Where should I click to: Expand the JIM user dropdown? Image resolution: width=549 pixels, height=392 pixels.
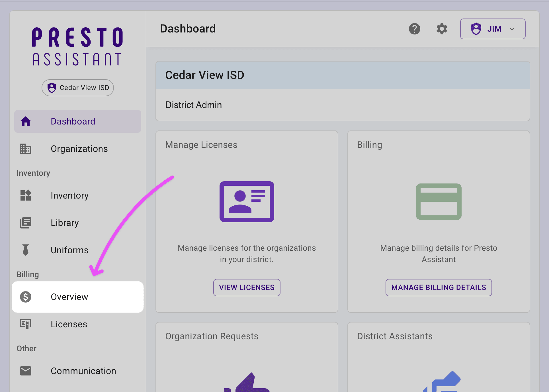(493, 29)
